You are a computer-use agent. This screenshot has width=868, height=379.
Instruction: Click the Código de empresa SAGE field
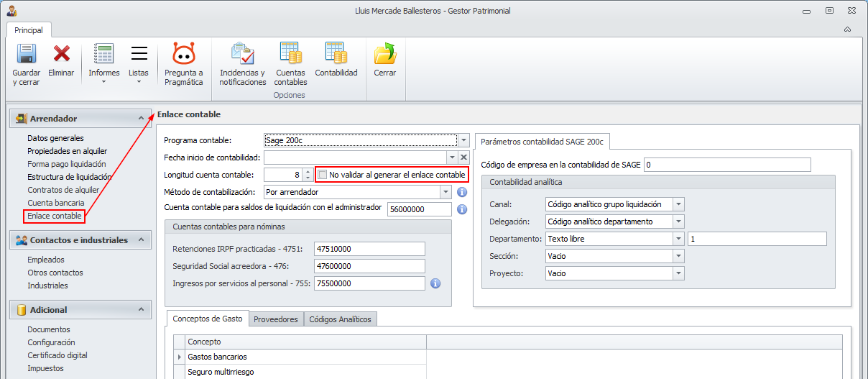click(727, 165)
